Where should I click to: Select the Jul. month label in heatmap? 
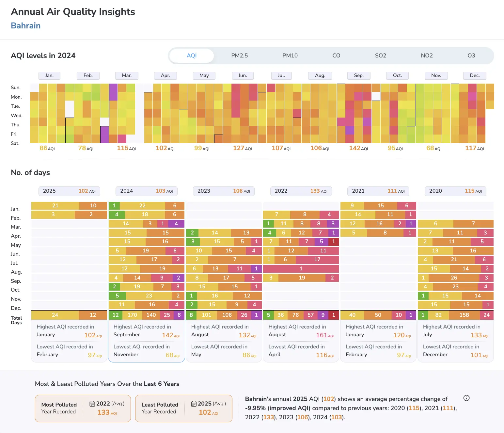point(281,75)
